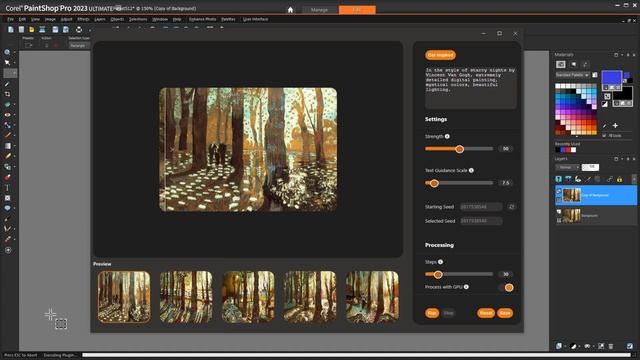Open the Layers menu
The image size is (640, 360).
click(x=100, y=19)
